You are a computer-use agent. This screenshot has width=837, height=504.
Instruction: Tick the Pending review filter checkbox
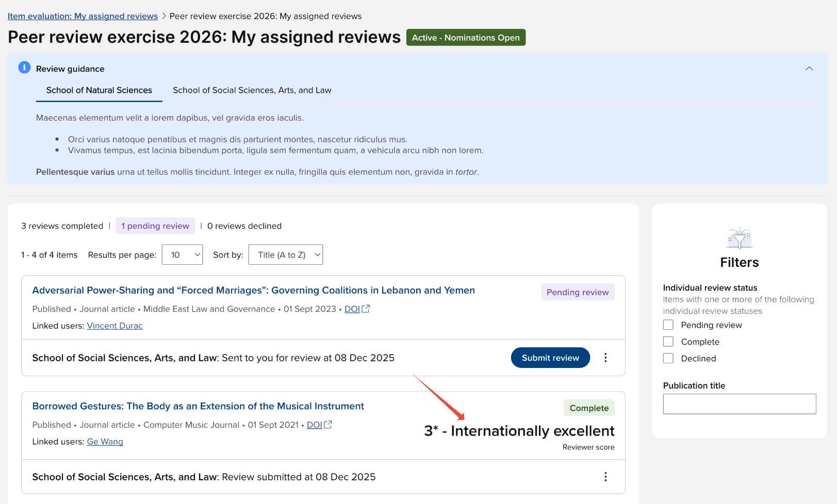pyautogui.click(x=668, y=325)
